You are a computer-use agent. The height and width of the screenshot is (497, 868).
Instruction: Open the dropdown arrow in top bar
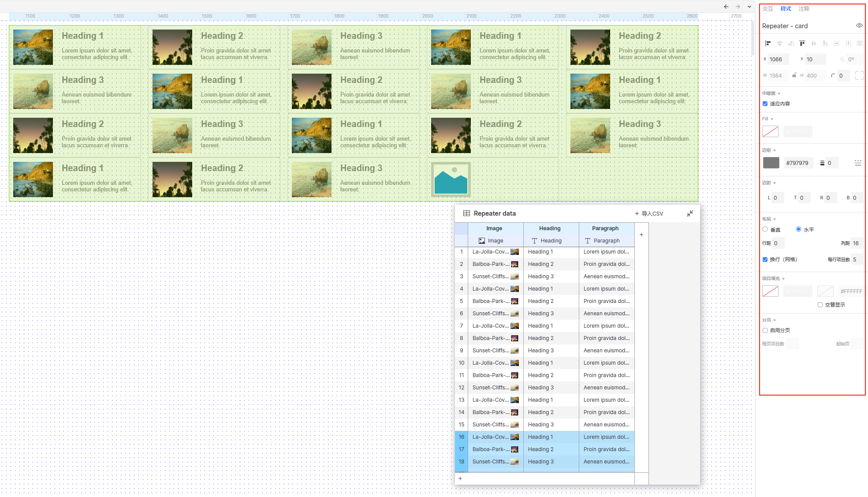[x=749, y=7]
